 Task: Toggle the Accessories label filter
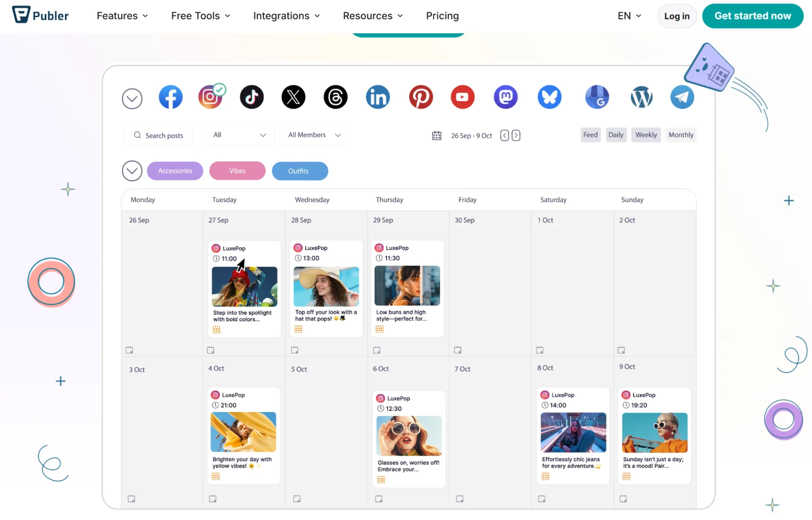(175, 171)
